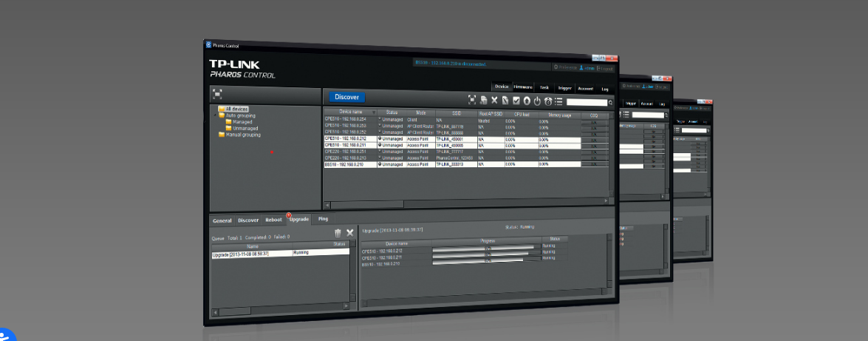Screen dimensions: 868x341
Task: Click the trash can icon in queue panel
Action: pyautogui.click(x=338, y=234)
